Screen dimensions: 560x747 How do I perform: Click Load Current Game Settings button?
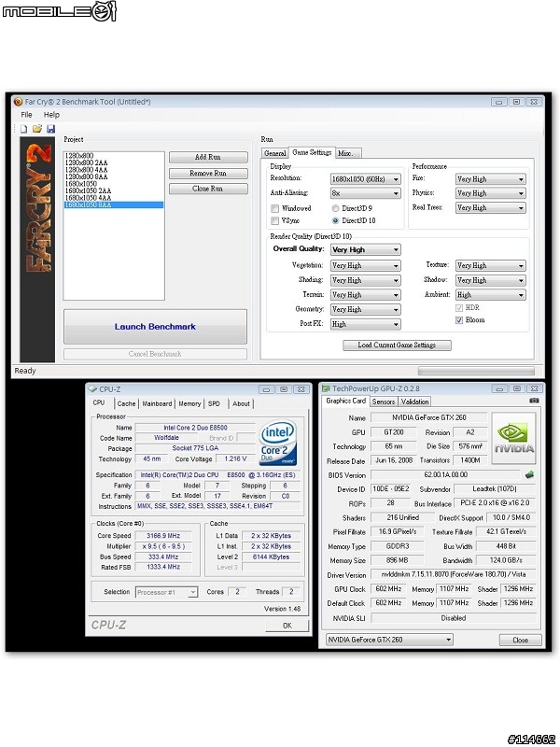tap(398, 345)
